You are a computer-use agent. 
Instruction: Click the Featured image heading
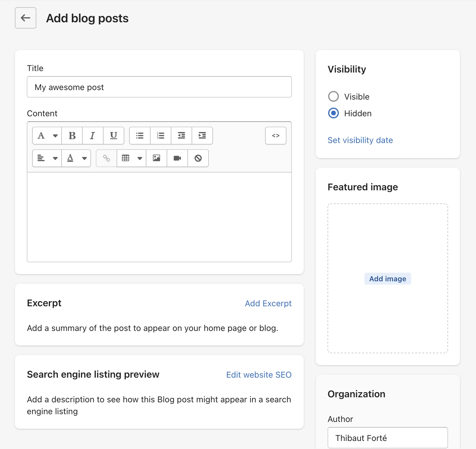click(363, 187)
